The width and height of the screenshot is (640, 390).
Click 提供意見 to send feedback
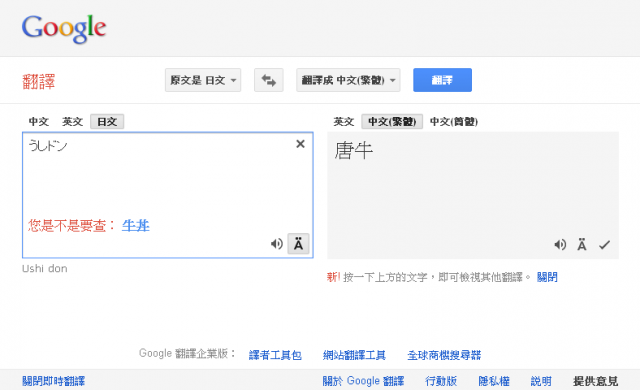(596, 381)
